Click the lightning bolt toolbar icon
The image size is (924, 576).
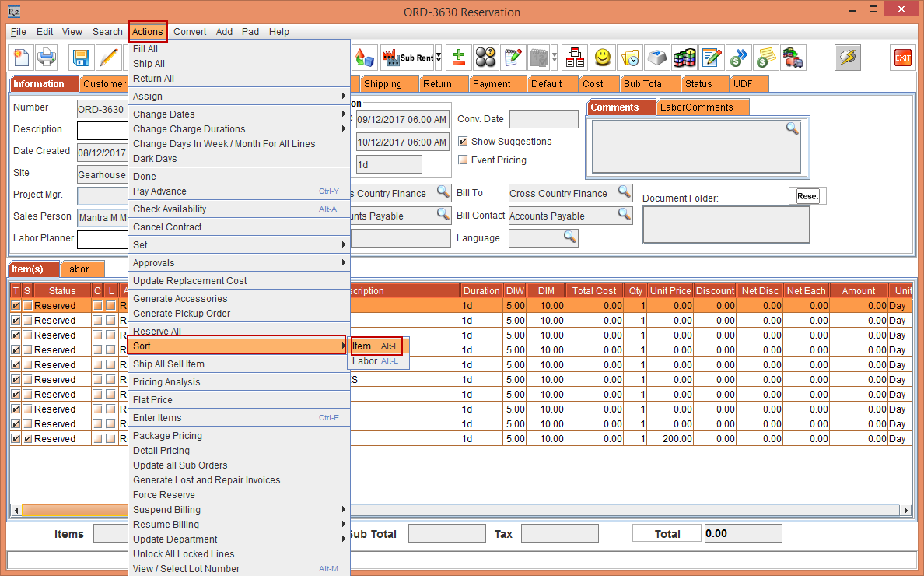[847, 58]
